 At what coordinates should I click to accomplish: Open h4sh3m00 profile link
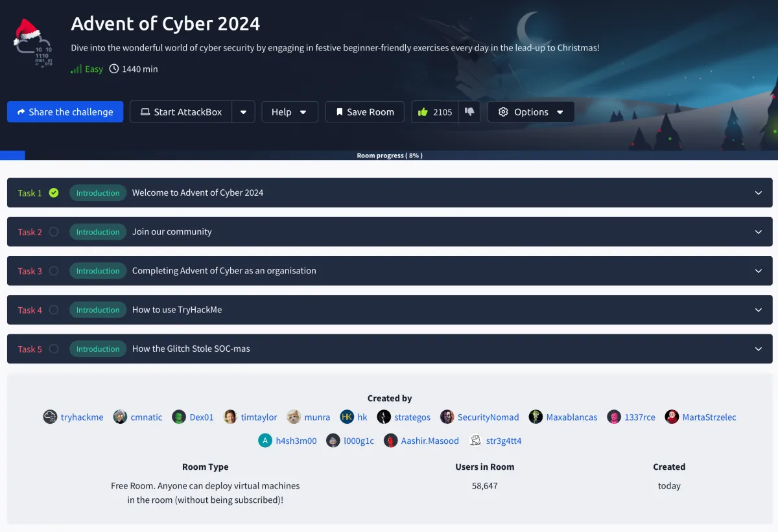coord(296,441)
